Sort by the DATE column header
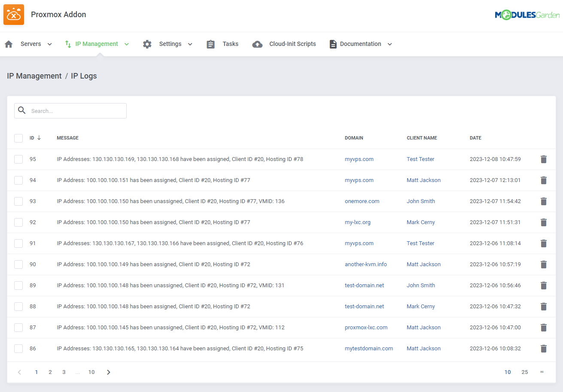The image size is (563, 392). click(475, 138)
